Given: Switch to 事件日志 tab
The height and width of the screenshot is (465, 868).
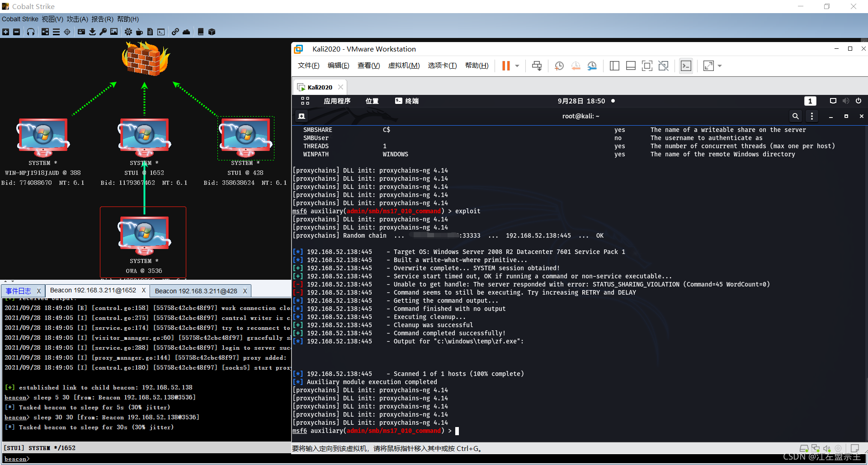Looking at the screenshot, I should click(19, 291).
